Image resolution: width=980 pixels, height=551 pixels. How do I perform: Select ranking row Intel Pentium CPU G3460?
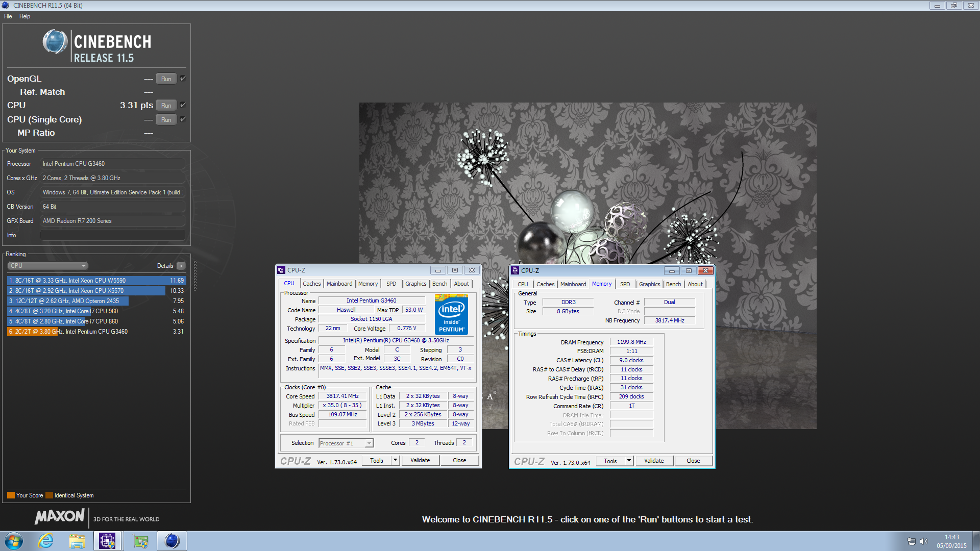pyautogui.click(x=96, y=332)
